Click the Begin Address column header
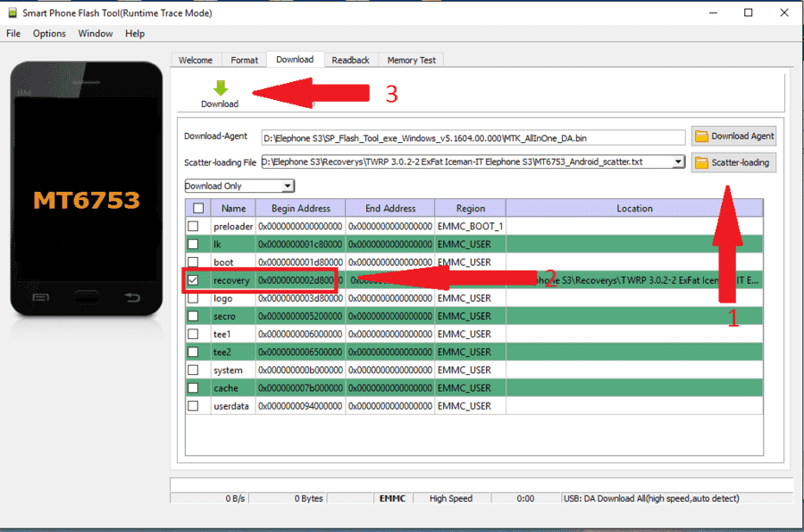Image resolution: width=804 pixels, height=532 pixels. [x=300, y=208]
